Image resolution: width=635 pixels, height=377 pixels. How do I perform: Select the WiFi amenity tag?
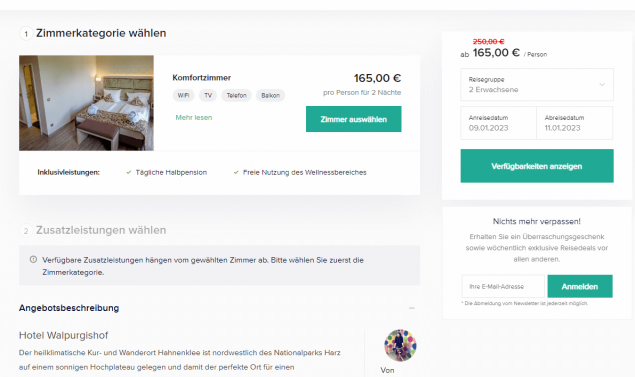[x=183, y=96]
